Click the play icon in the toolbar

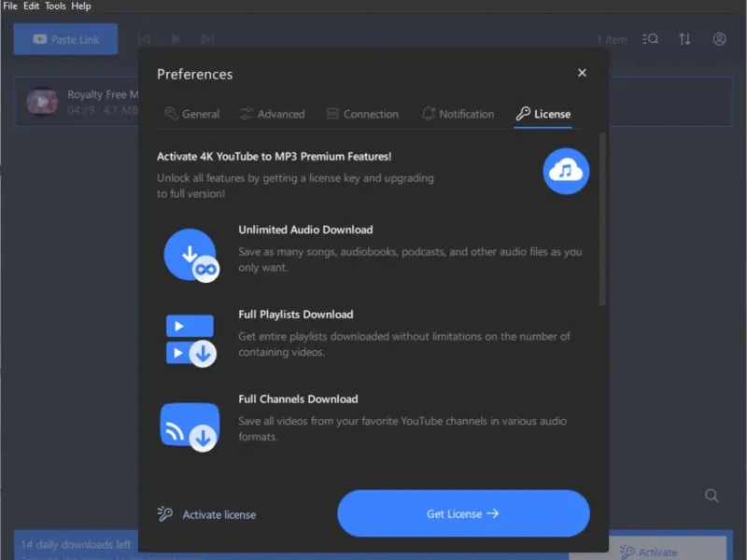(176, 39)
